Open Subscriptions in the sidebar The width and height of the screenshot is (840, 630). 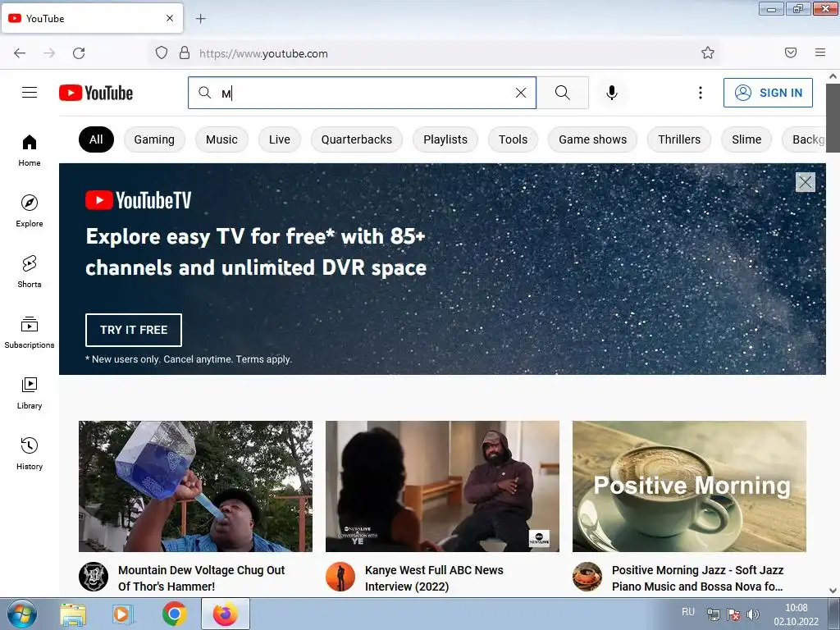click(30, 332)
